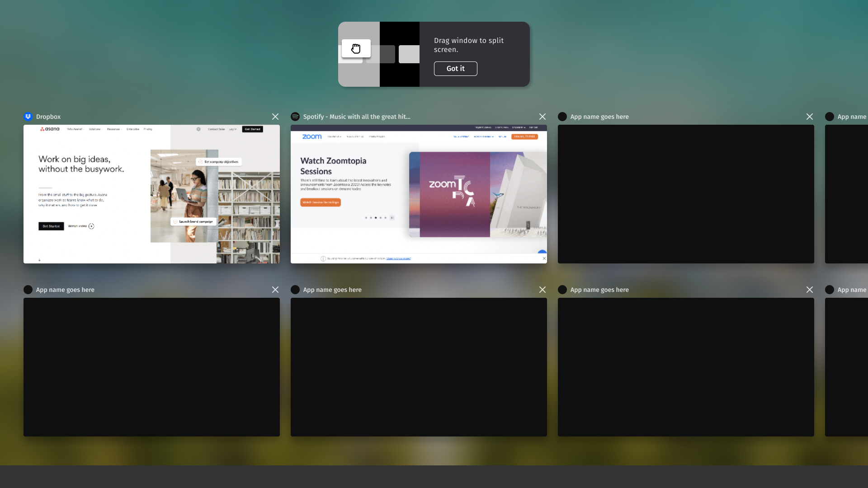Click the third top-row window's app icon
This screenshot has height=488, width=868.
562,117
